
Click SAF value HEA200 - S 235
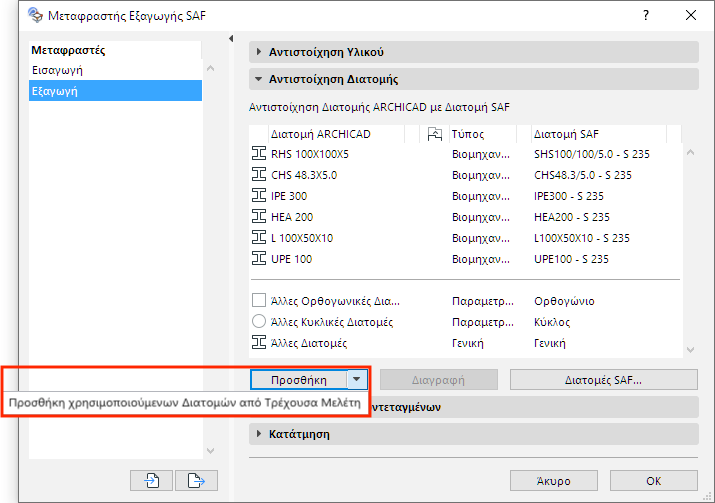click(571, 217)
